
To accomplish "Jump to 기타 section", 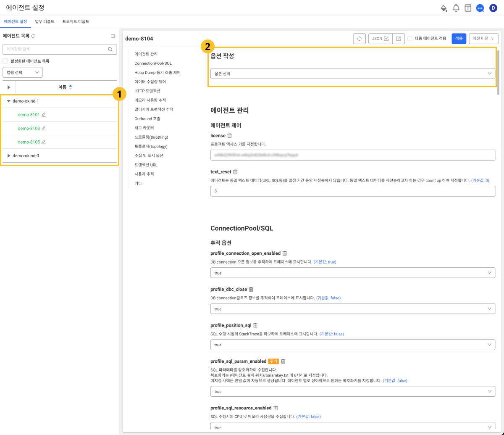I will point(138,183).
